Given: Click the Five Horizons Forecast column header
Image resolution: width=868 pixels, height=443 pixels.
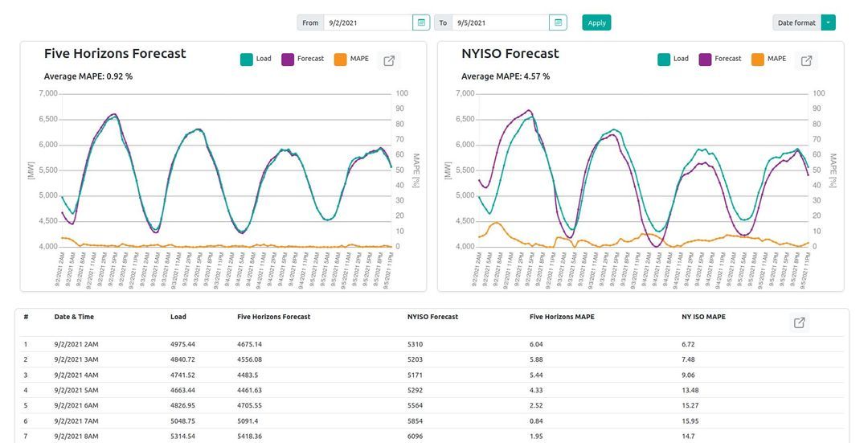Looking at the screenshot, I should pos(273,317).
